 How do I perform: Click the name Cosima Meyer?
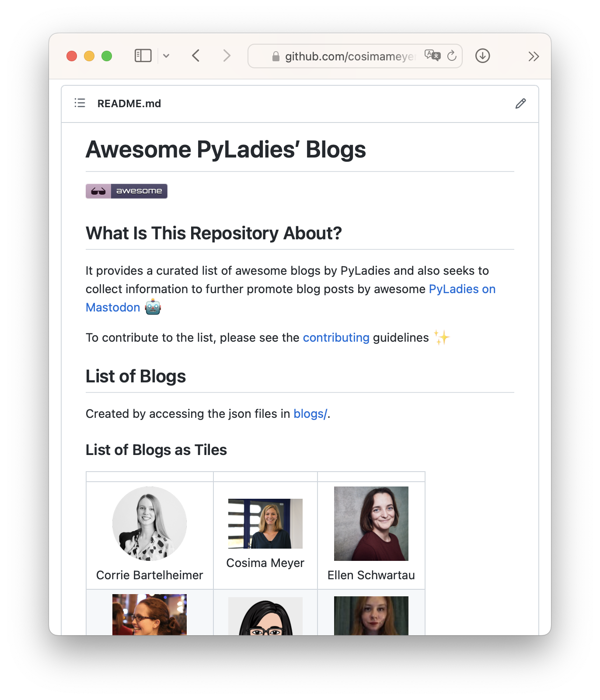pyautogui.click(x=265, y=563)
